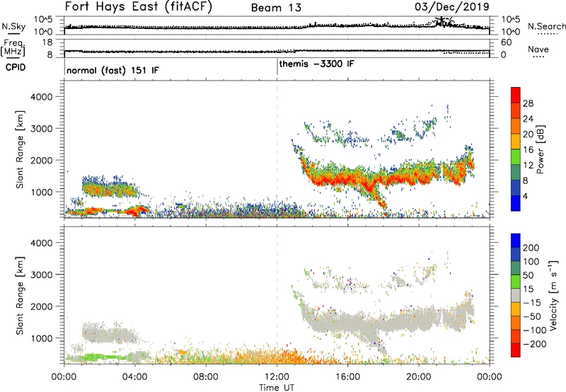Click velocity panel 'Slant Range [km]' label
This screenshot has width=566, height=392.
[x=20, y=296]
